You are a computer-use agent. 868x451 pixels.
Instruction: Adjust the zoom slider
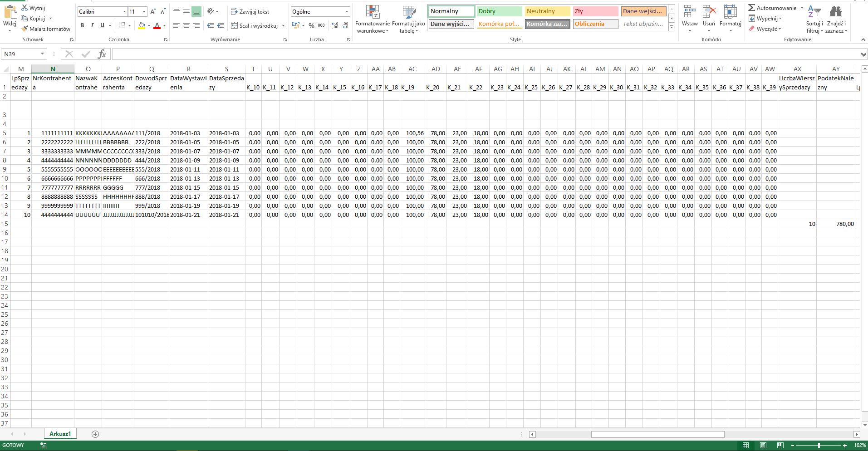(819, 446)
